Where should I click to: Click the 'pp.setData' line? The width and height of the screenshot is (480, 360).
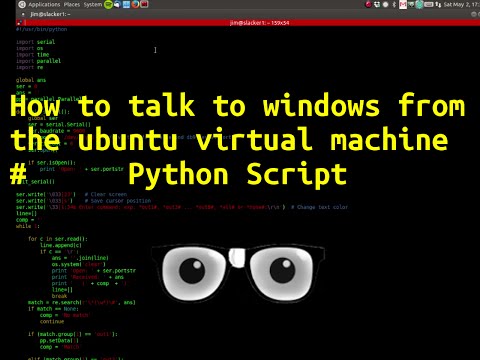pos(59,340)
